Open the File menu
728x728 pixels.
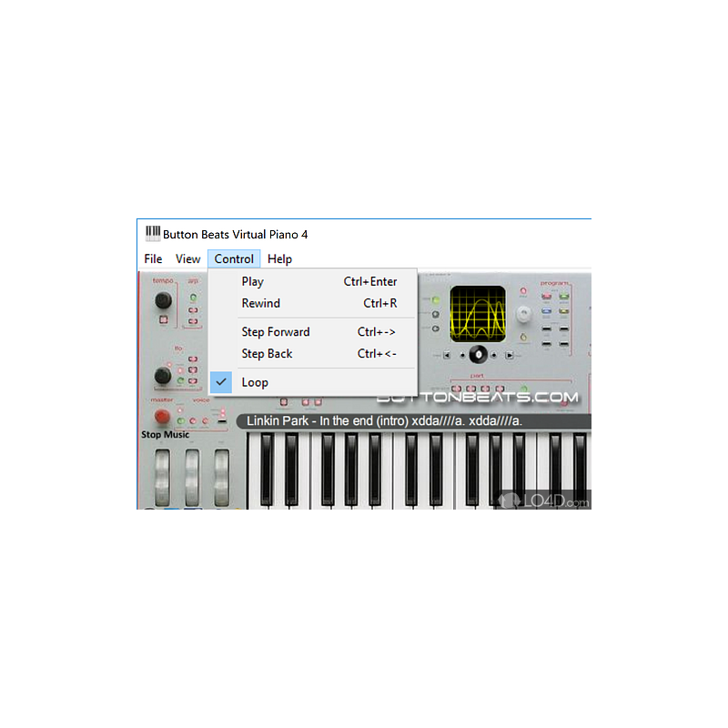(153, 259)
